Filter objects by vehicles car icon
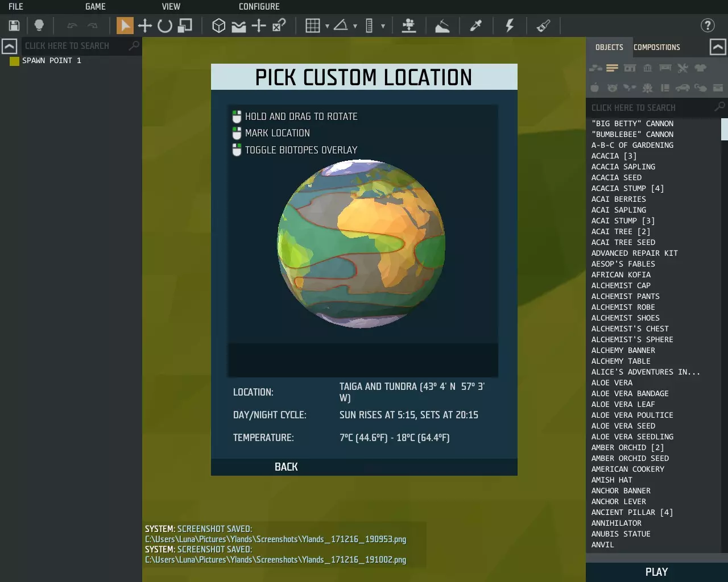This screenshot has height=582, width=728. coord(682,88)
